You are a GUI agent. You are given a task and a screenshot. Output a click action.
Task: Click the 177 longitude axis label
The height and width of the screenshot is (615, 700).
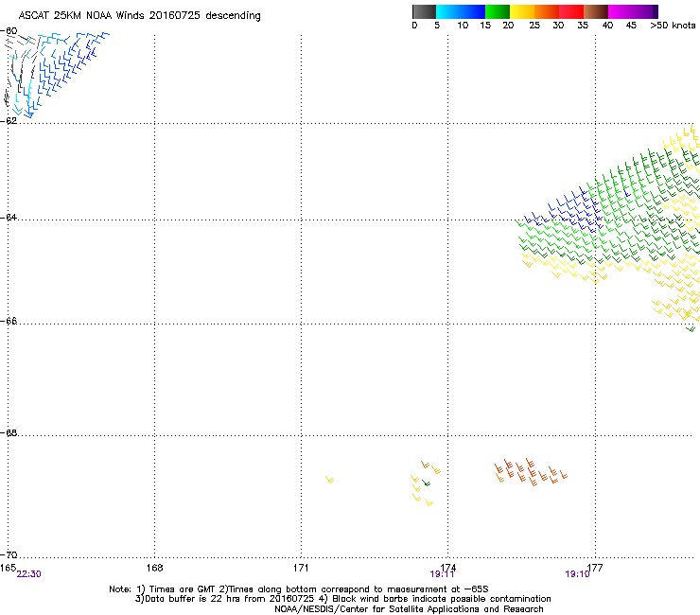click(x=595, y=568)
